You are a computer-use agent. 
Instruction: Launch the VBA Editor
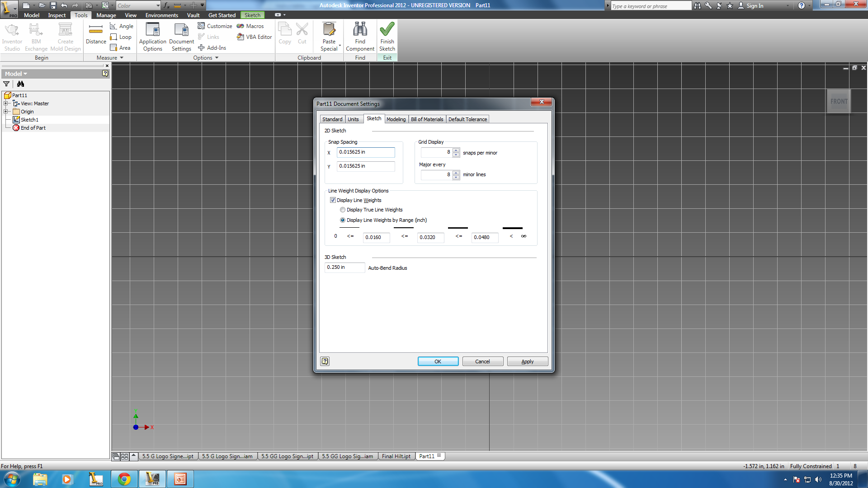click(255, 37)
